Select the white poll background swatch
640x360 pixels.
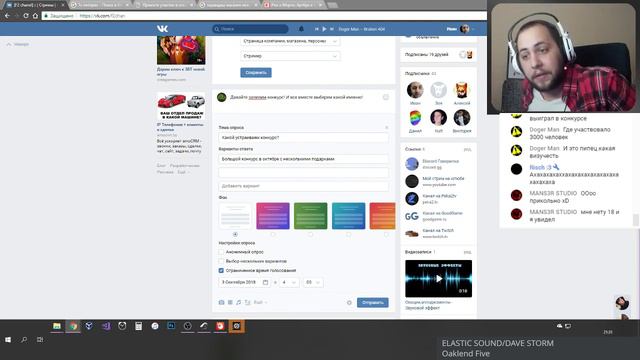[235, 216]
